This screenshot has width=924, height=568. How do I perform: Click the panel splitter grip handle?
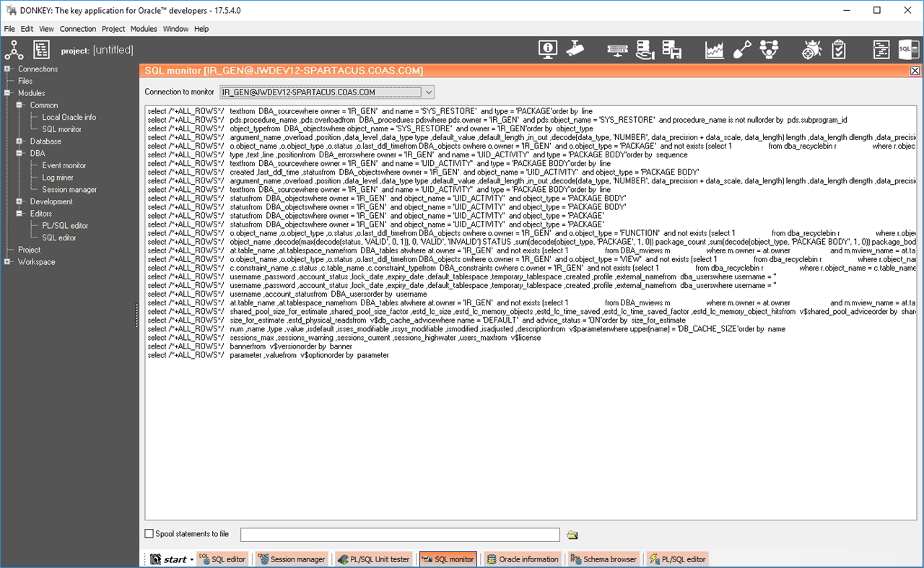click(136, 315)
